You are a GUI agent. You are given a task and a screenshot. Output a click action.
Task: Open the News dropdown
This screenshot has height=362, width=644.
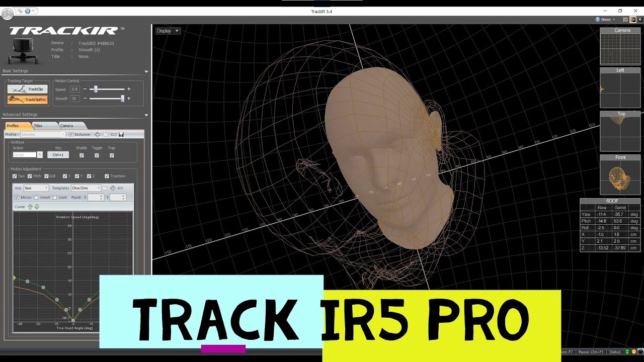pos(614,20)
